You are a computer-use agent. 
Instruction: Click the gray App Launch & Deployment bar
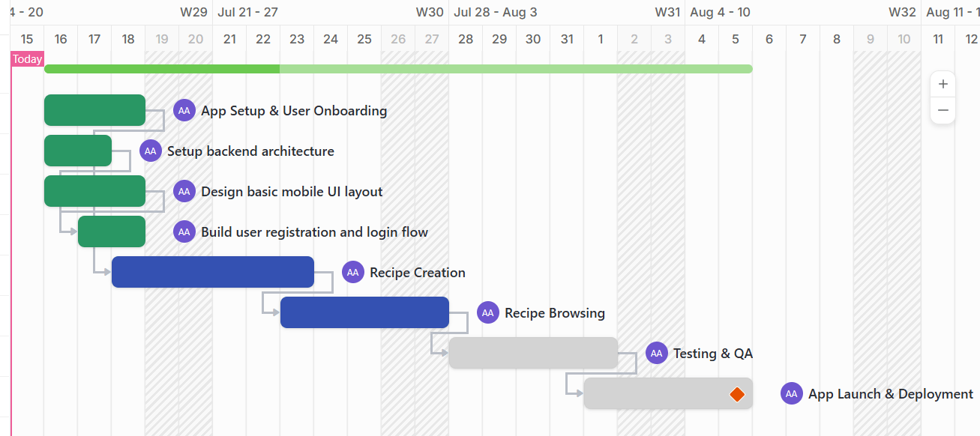coord(652,393)
